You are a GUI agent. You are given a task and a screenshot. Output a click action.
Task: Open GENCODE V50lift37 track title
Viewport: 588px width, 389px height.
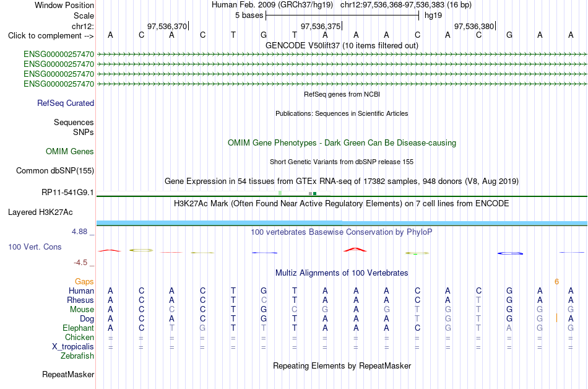tap(342, 45)
